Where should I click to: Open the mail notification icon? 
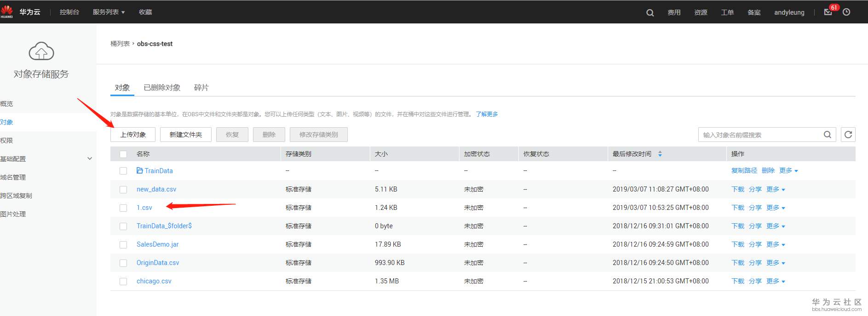point(828,12)
